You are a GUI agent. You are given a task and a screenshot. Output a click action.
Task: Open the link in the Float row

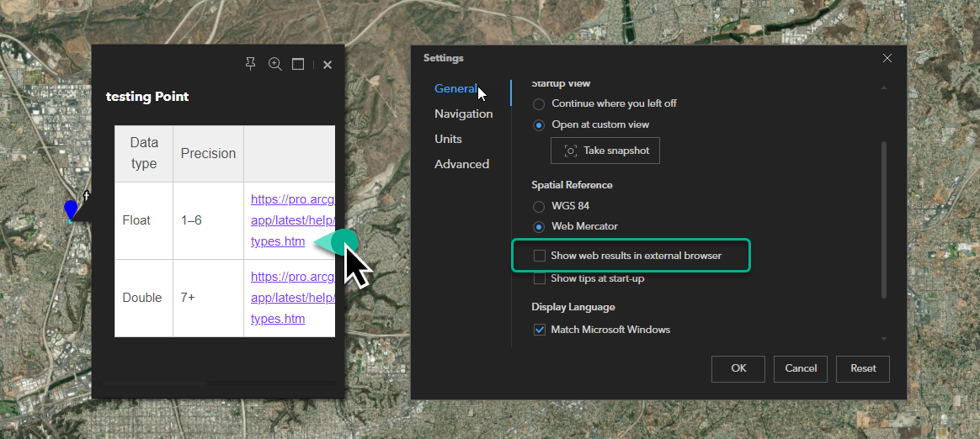(292, 220)
